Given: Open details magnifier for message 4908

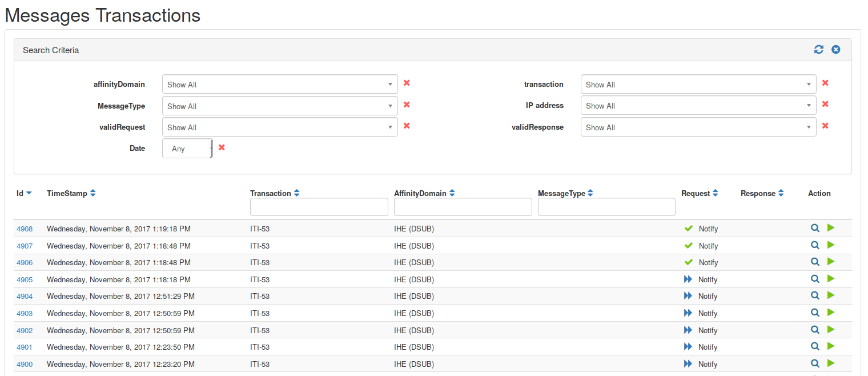Looking at the screenshot, I should click(x=815, y=228).
